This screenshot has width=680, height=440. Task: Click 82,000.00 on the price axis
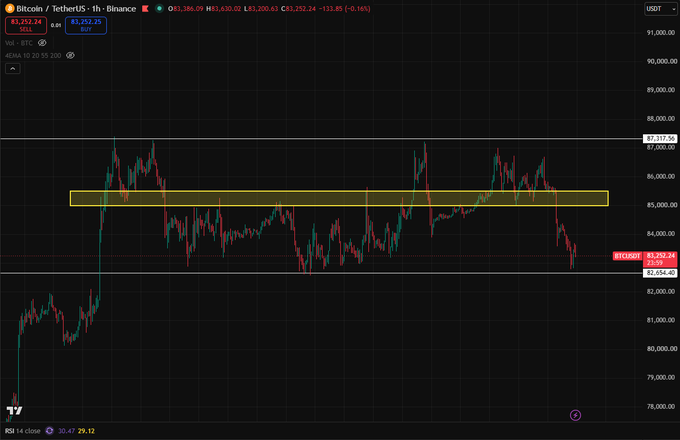[x=660, y=291]
